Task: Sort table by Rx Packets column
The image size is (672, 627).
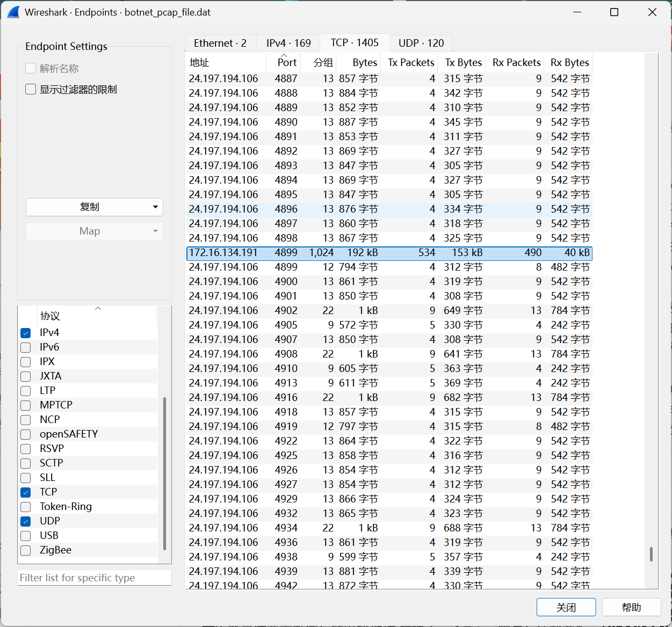Action: pyautogui.click(x=515, y=62)
